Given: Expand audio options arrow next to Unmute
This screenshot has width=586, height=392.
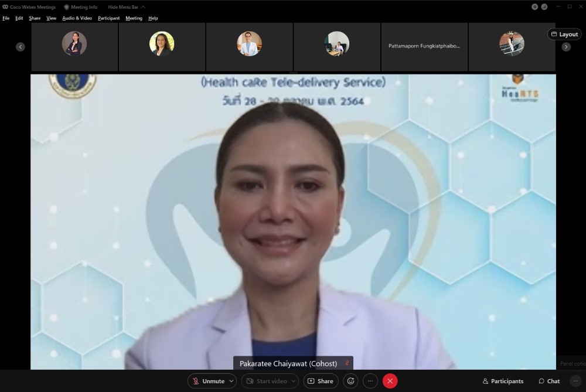Looking at the screenshot, I should tap(232, 381).
